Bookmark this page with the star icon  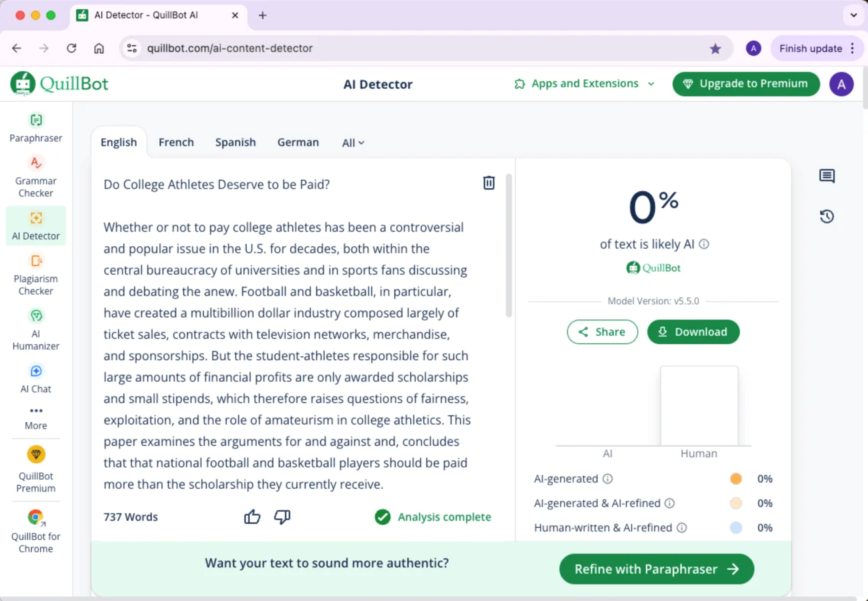(x=715, y=49)
